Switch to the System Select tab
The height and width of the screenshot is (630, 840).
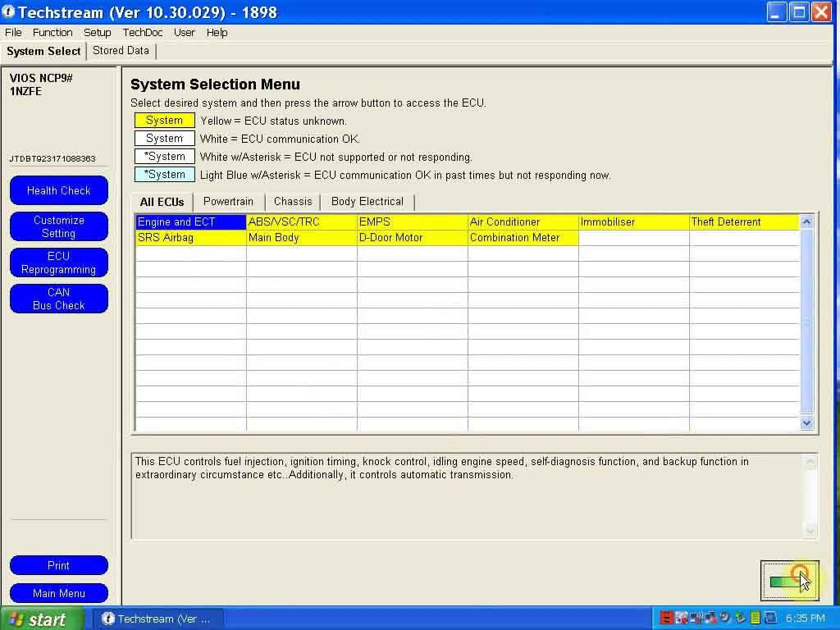tap(43, 52)
